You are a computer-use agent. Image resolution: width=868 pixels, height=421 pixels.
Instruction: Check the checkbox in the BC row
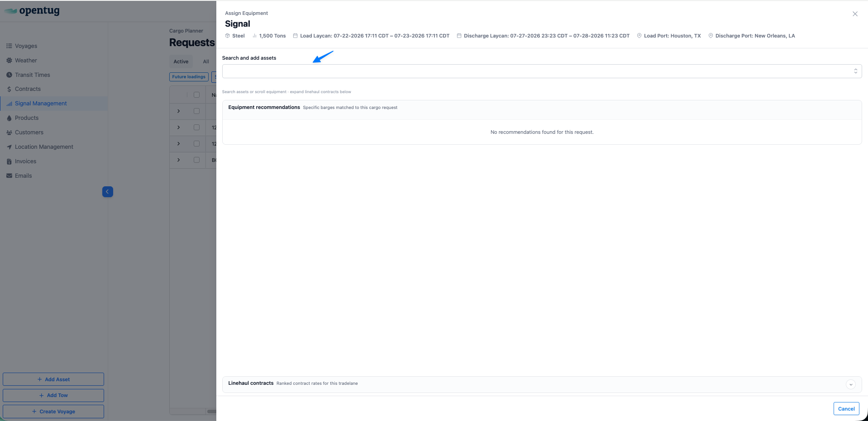(196, 160)
